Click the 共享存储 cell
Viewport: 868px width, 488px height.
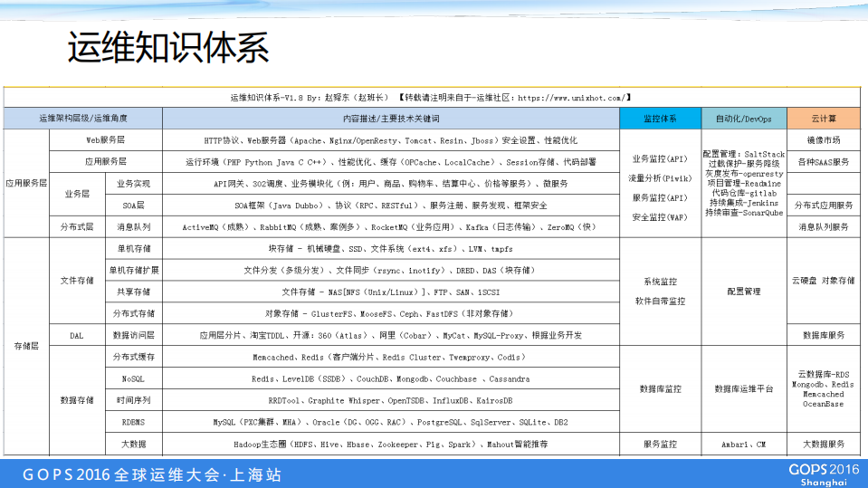point(133,292)
